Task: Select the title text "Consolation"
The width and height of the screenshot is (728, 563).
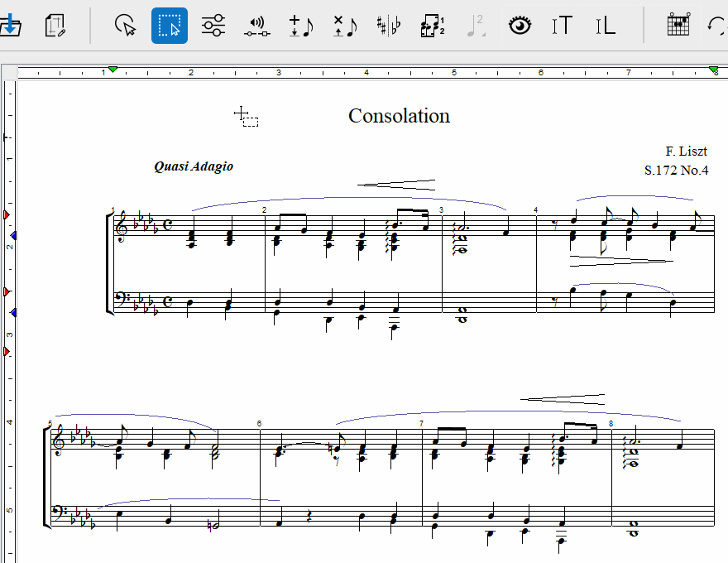Action: pos(400,116)
